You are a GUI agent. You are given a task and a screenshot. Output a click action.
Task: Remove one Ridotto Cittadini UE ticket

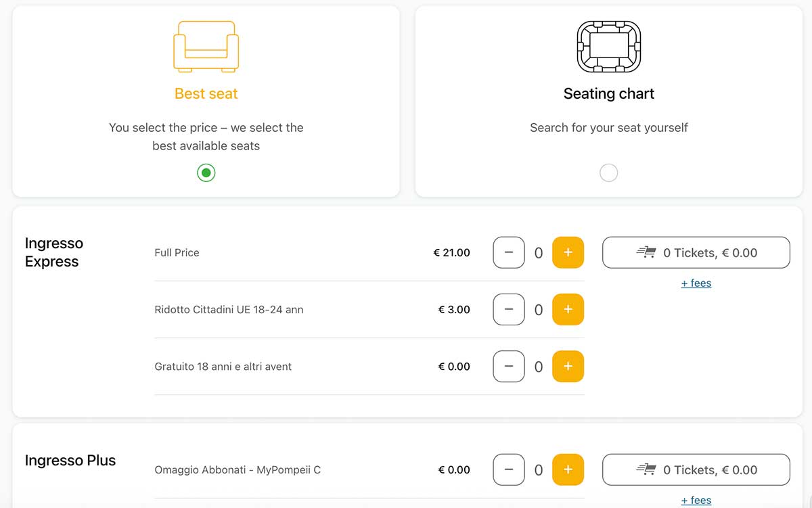point(509,310)
